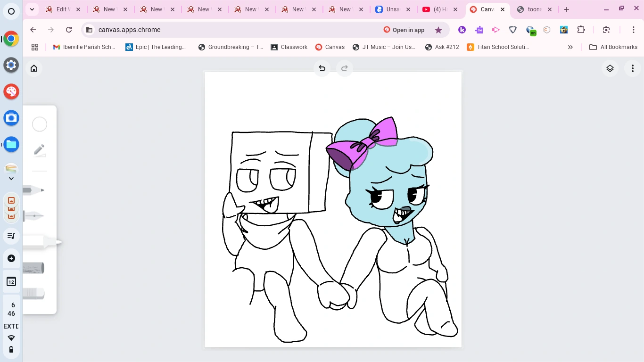Redo the drawing stroke

pos(345,68)
